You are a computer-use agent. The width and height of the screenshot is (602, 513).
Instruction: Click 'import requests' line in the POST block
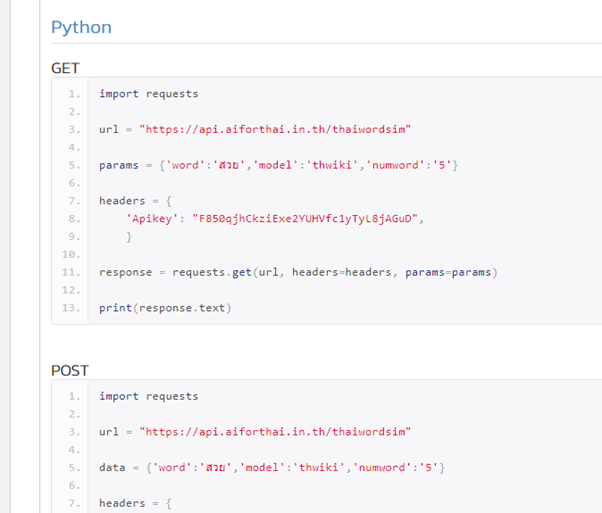[149, 396]
